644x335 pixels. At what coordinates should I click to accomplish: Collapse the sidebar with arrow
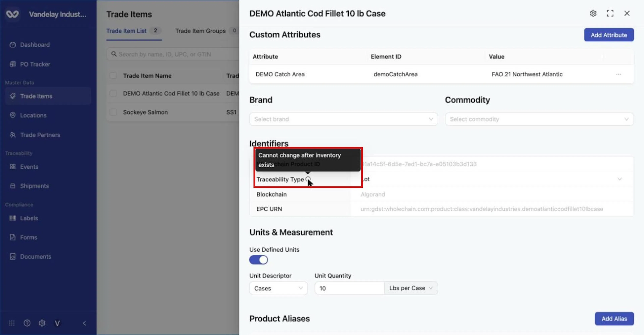tap(84, 323)
